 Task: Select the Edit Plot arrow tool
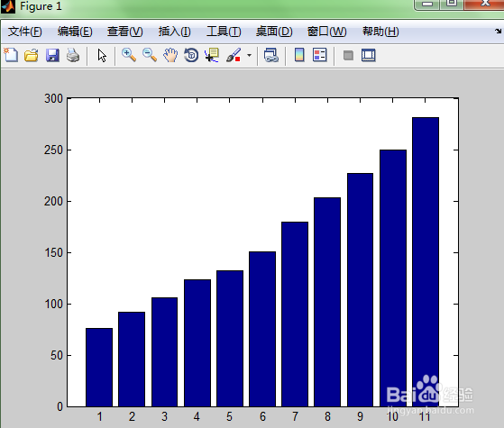click(x=102, y=56)
